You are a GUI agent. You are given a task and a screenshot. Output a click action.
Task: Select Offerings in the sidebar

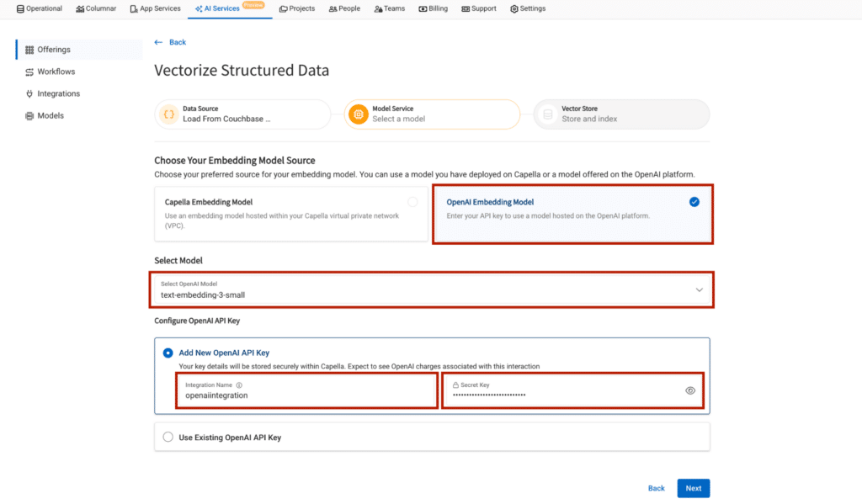click(x=79, y=50)
